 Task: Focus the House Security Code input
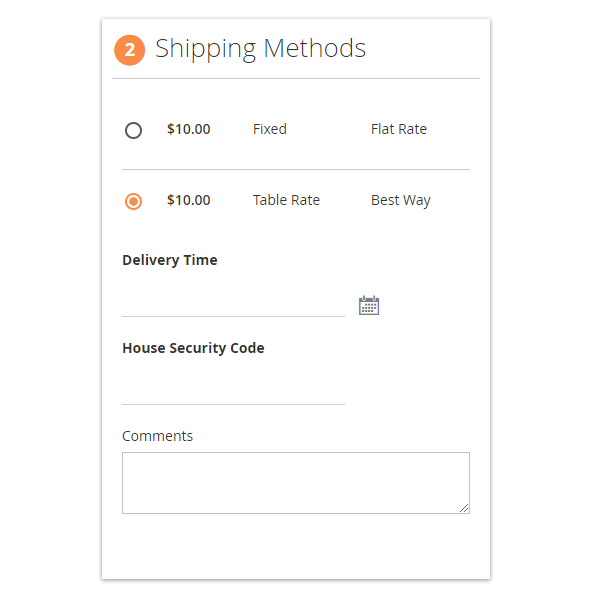coord(233,390)
